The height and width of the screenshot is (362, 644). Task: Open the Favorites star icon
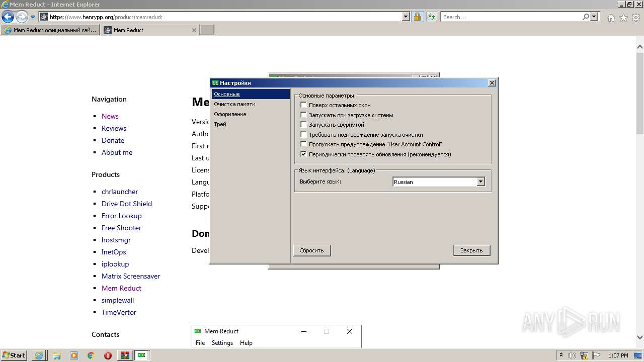point(623,18)
